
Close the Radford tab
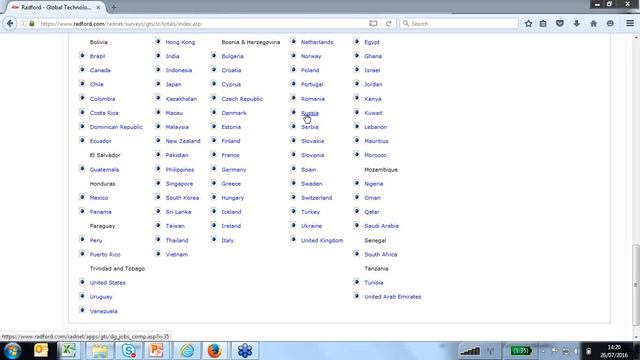[98, 7]
